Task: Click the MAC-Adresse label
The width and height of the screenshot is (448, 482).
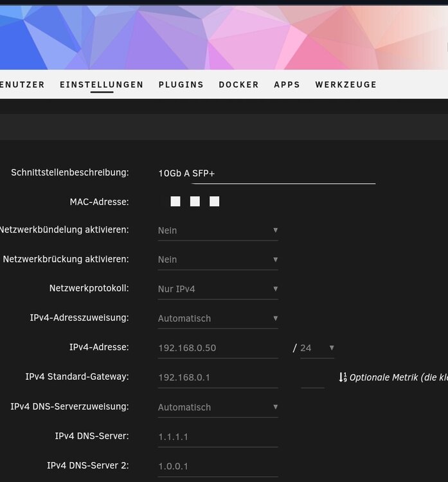Action: 100,202
